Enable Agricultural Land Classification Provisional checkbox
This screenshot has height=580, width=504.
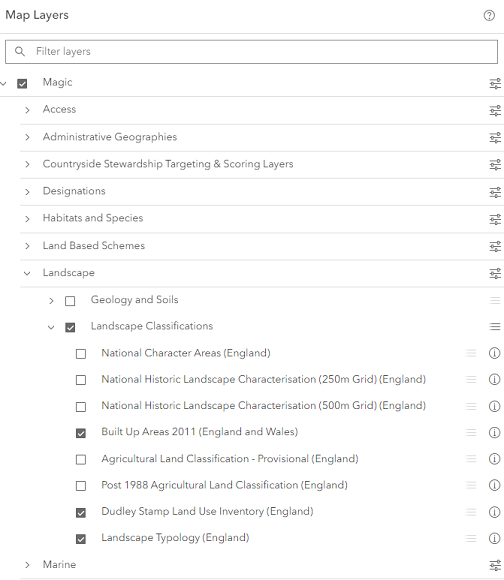click(81, 460)
